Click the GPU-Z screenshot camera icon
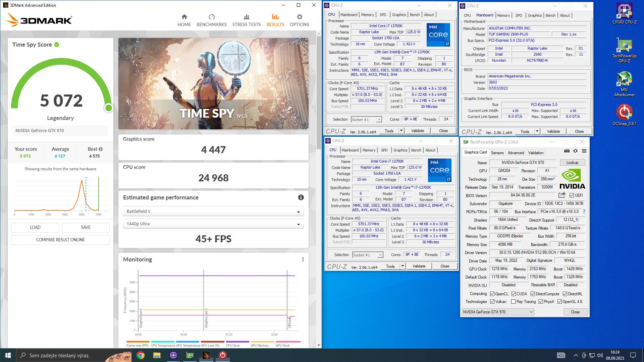 coord(567,151)
